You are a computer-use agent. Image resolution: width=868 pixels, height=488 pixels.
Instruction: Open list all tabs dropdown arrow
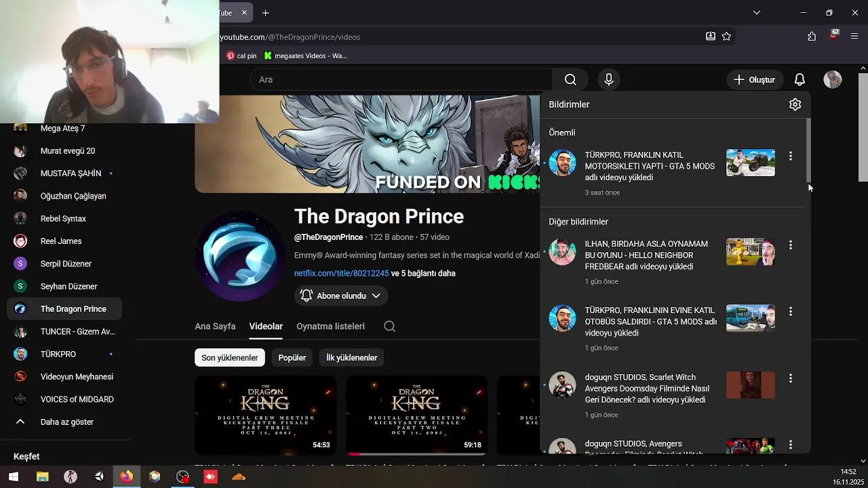(757, 13)
